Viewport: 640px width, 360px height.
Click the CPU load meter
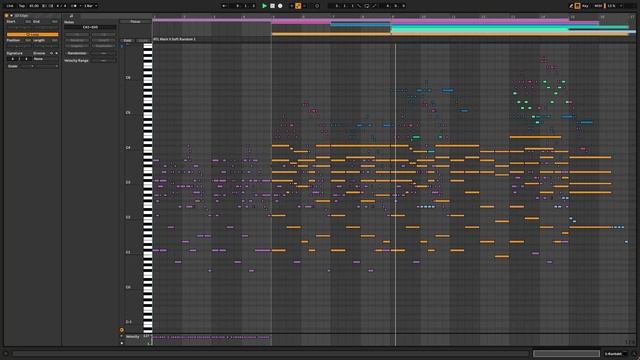611,6
